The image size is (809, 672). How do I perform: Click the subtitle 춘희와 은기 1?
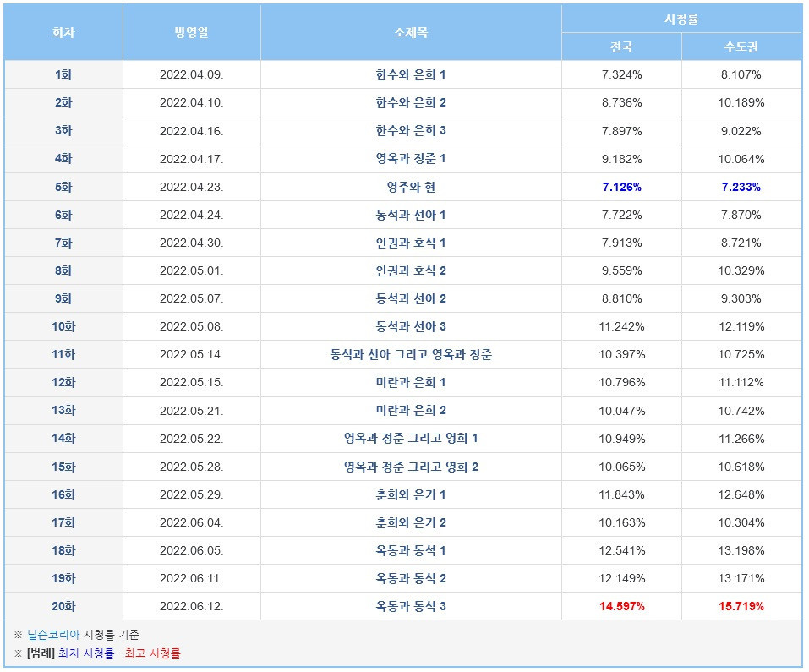point(411,494)
